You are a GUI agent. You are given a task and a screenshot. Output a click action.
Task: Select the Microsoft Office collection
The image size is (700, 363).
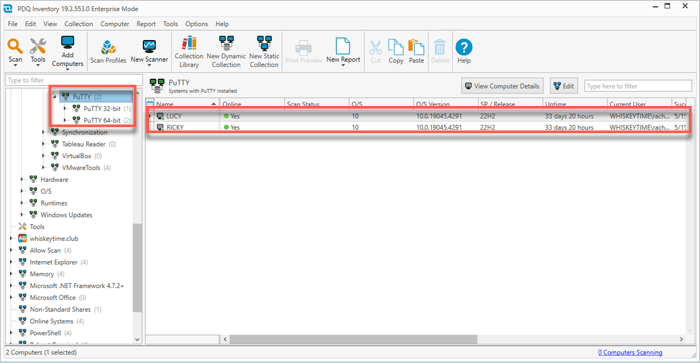52,298
